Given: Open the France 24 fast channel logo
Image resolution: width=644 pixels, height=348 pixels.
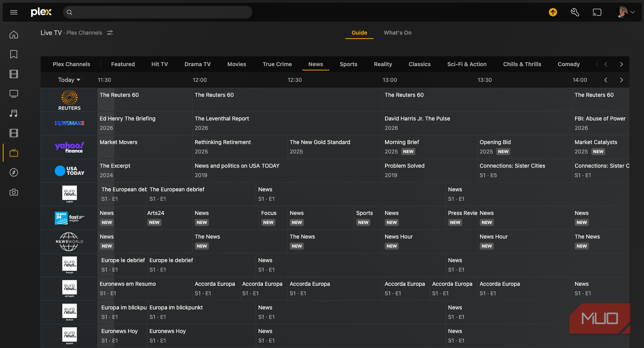Looking at the screenshot, I should (x=69, y=218).
